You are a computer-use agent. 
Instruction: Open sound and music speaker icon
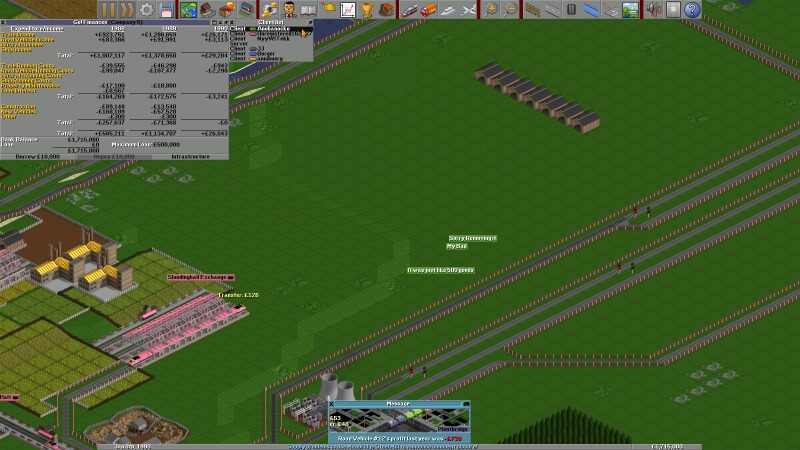click(x=653, y=9)
